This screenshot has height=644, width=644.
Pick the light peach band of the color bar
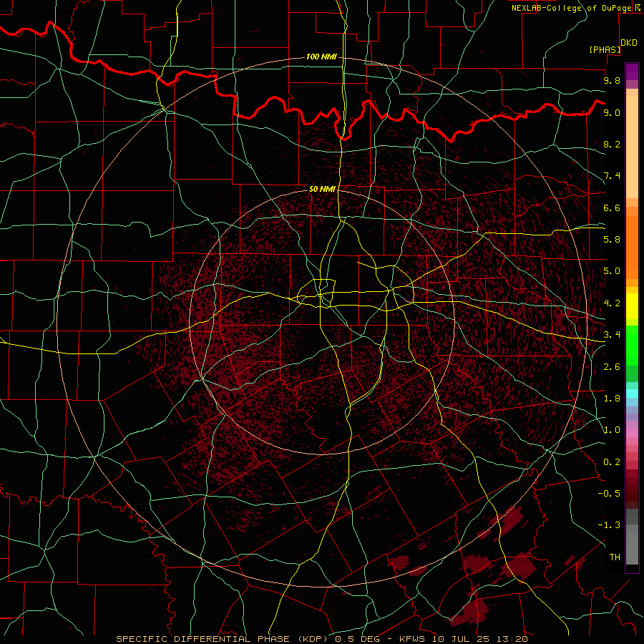pyautogui.click(x=632, y=147)
